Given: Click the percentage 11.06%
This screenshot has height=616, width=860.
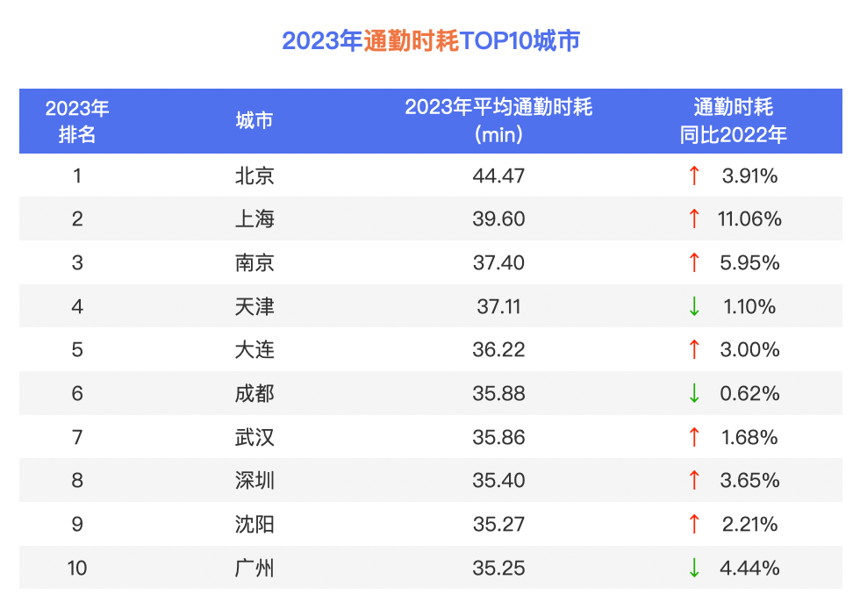Looking at the screenshot, I should 749,218.
